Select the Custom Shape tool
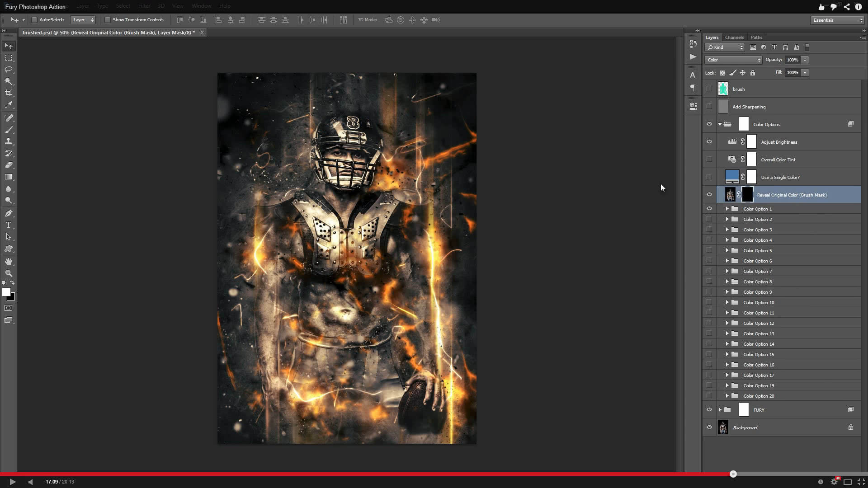The width and height of the screenshot is (868, 488). click(x=9, y=249)
